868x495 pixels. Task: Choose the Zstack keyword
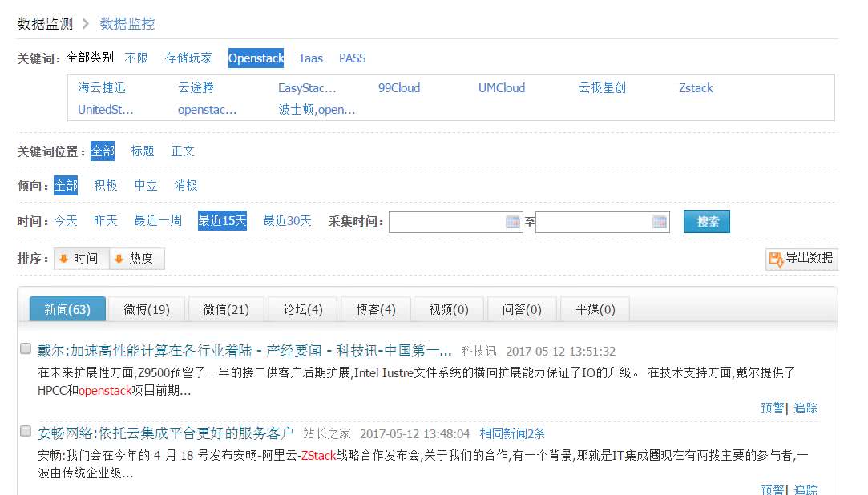point(696,88)
